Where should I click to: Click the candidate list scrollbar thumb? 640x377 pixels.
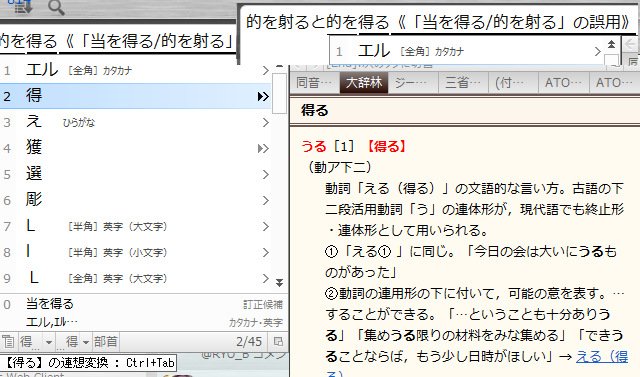280,94
